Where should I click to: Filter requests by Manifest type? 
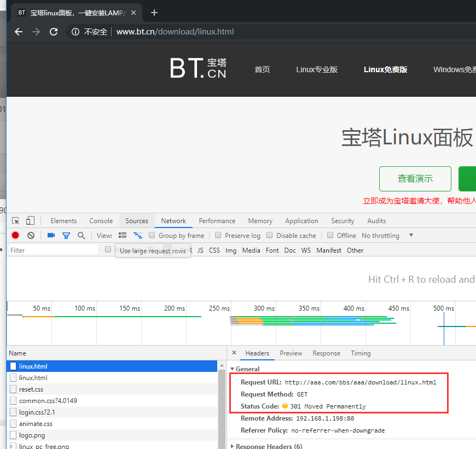tap(329, 250)
